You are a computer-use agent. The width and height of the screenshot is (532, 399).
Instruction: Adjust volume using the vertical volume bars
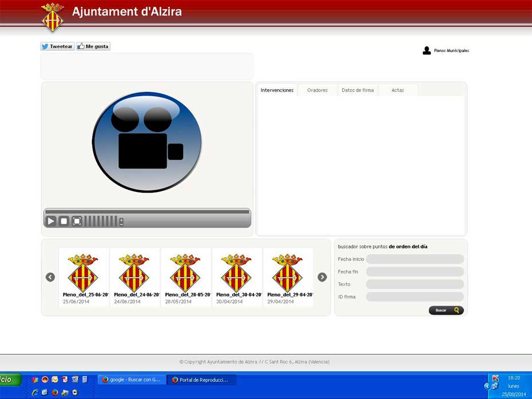point(101,221)
